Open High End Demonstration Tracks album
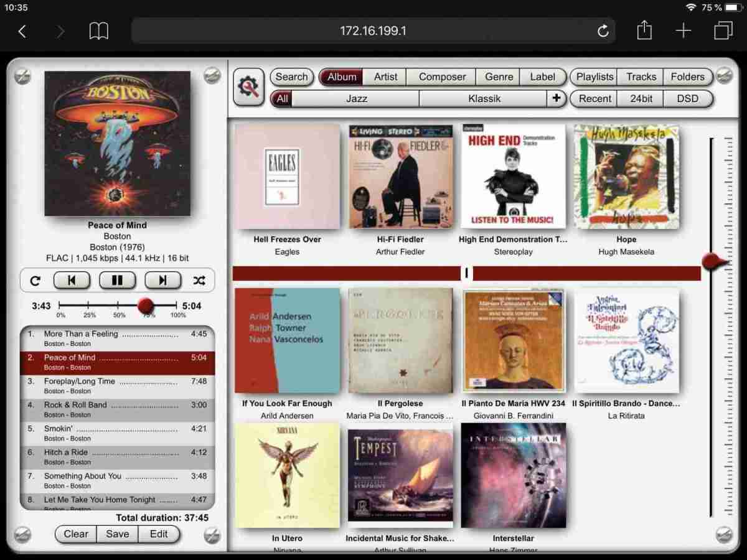747x560 pixels. click(x=514, y=177)
